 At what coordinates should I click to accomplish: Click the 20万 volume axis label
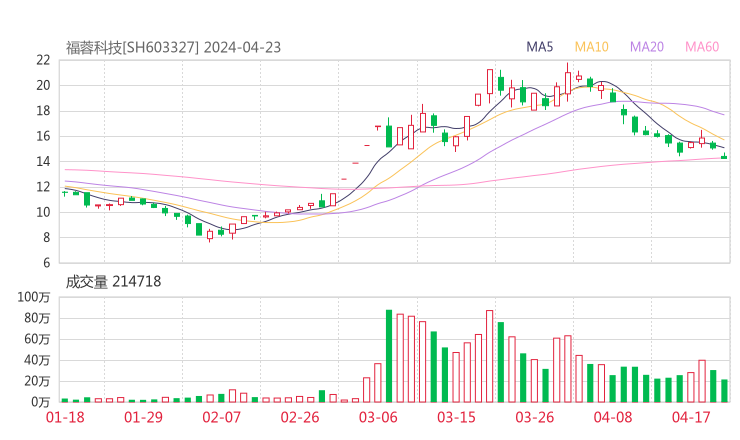click(x=37, y=381)
